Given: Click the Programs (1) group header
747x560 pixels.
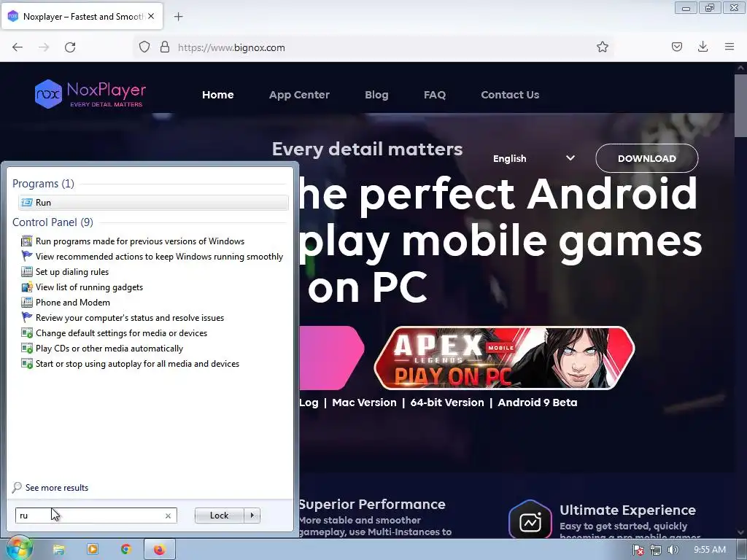Looking at the screenshot, I should [x=43, y=183].
